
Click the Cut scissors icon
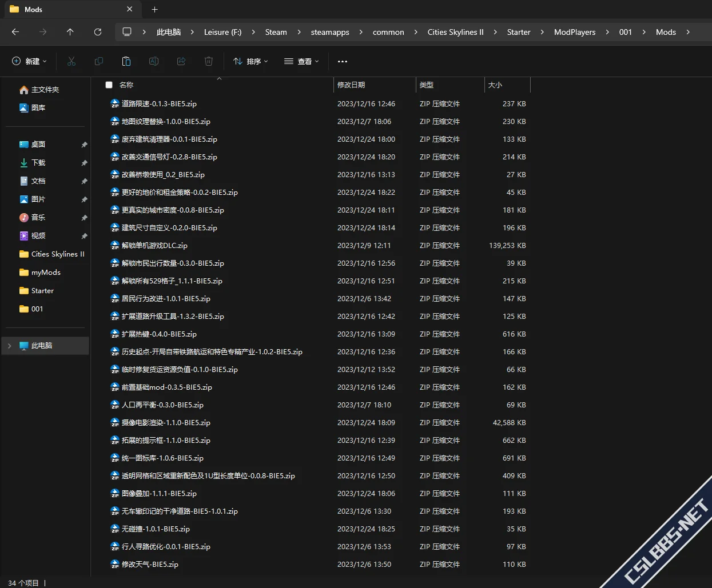(x=71, y=61)
